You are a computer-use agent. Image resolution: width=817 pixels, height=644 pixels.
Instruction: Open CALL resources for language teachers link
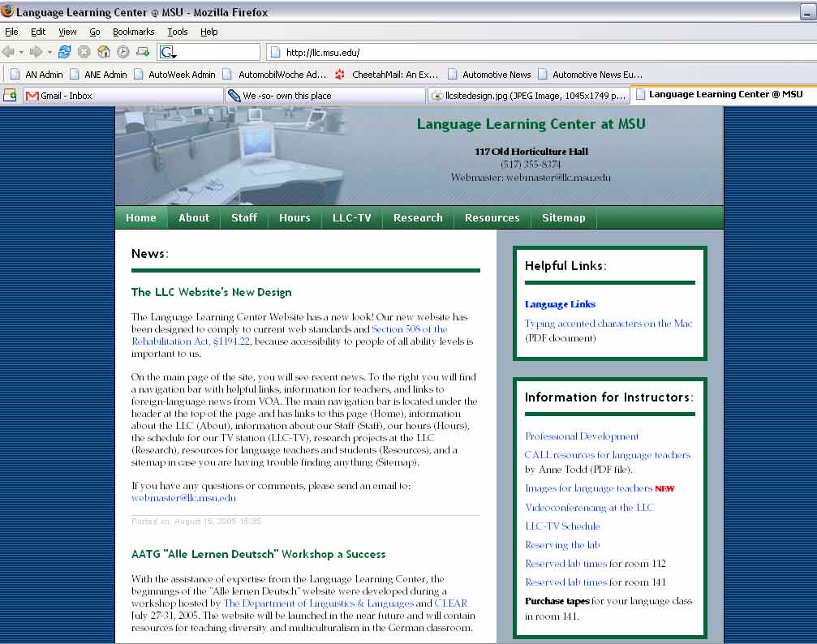[607, 455]
